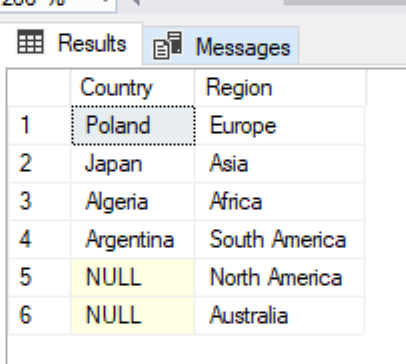Viewport: 406px width, 364px height.
Task: Select the Poland cell
Action: tap(133, 126)
